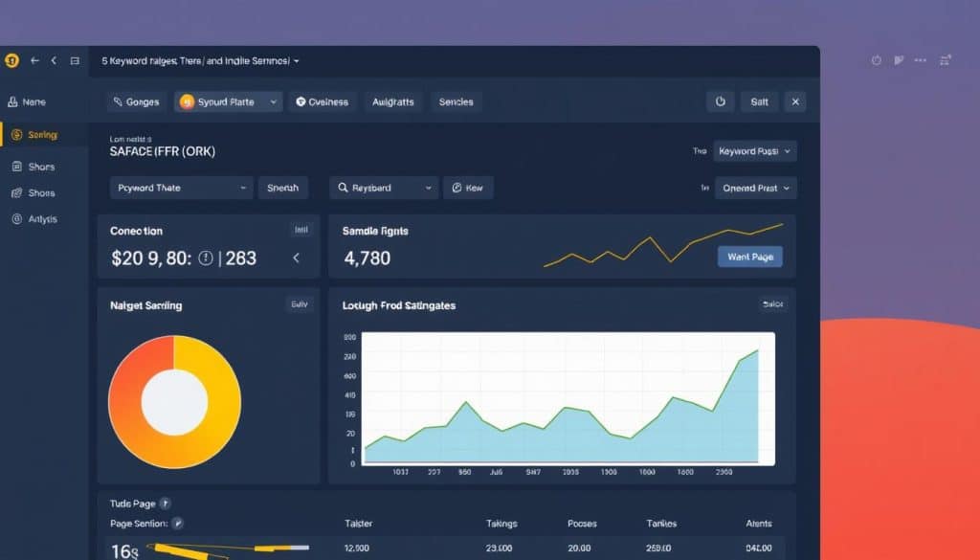Click the edit icon beside Page Senlion
980x560 pixels.
click(177, 524)
